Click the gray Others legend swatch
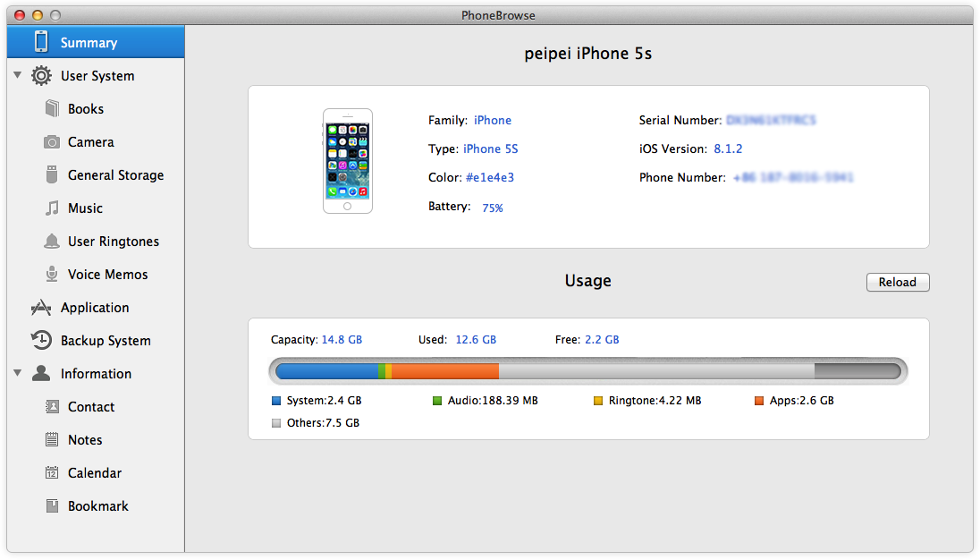The width and height of the screenshot is (980, 560). coord(276,423)
